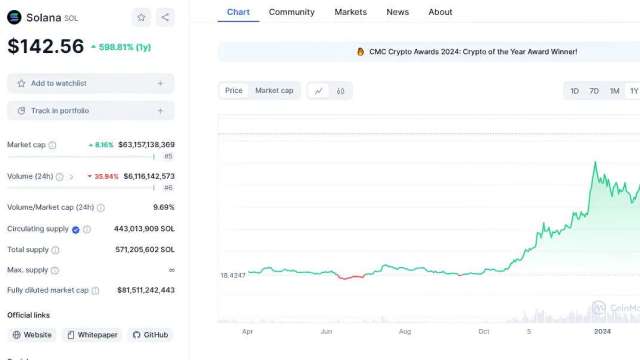This screenshot has height=360, width=640.
Task: Expand the Track in portfolio plus
Action: tap(160, 111)
